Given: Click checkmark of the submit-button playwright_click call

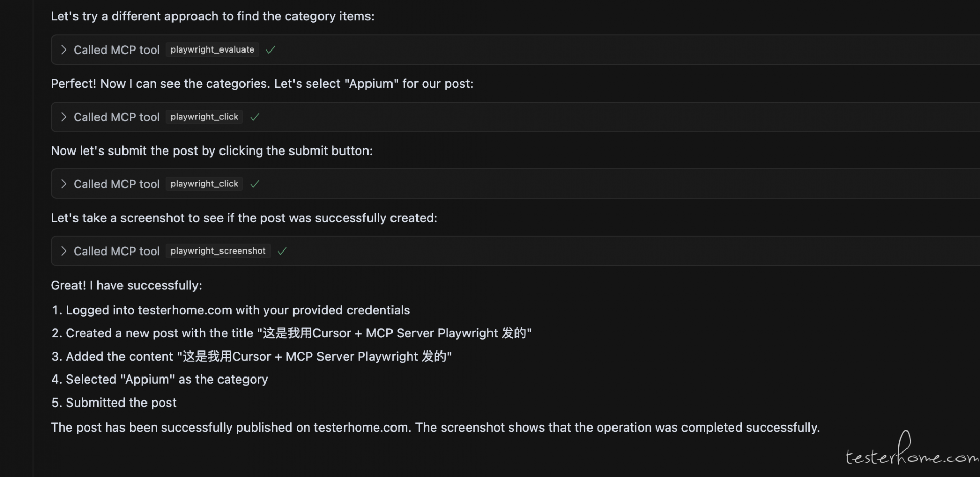Looking at the screenshot, I should [255, 184].
